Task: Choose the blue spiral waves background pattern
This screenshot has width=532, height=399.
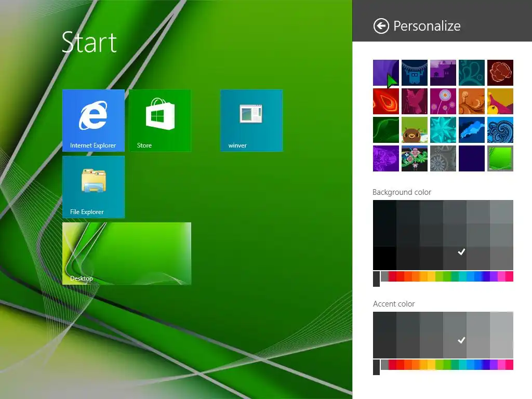Action: (x=500, y=130)
